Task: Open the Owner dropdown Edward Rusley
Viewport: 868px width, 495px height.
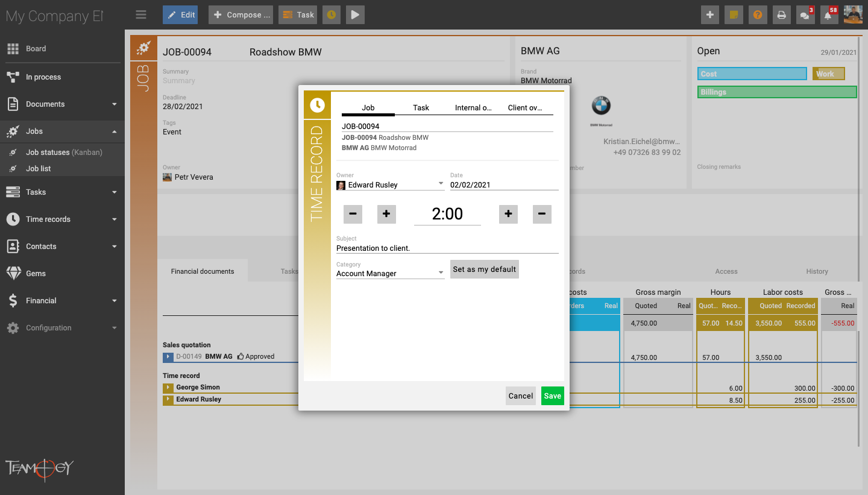Action: point(390,184)
